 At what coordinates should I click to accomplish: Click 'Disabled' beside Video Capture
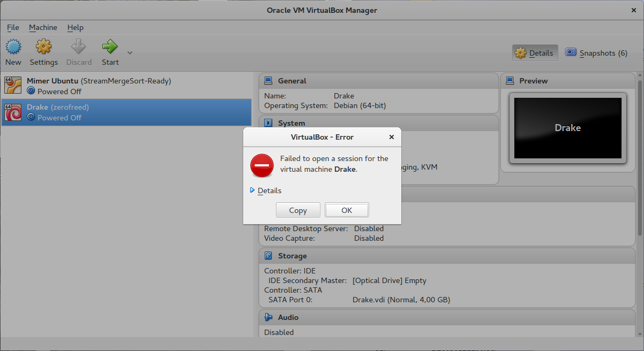[x=369, y=238]
